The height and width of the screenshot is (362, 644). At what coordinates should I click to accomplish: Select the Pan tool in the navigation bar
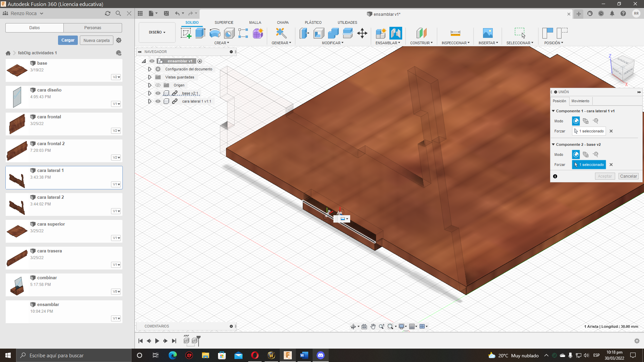pos(373,326)
